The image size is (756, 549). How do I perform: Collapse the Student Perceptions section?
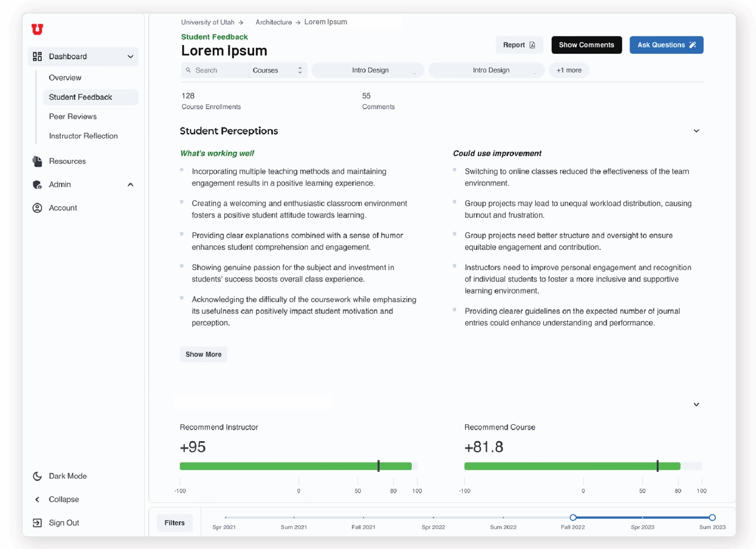point(696,131)
